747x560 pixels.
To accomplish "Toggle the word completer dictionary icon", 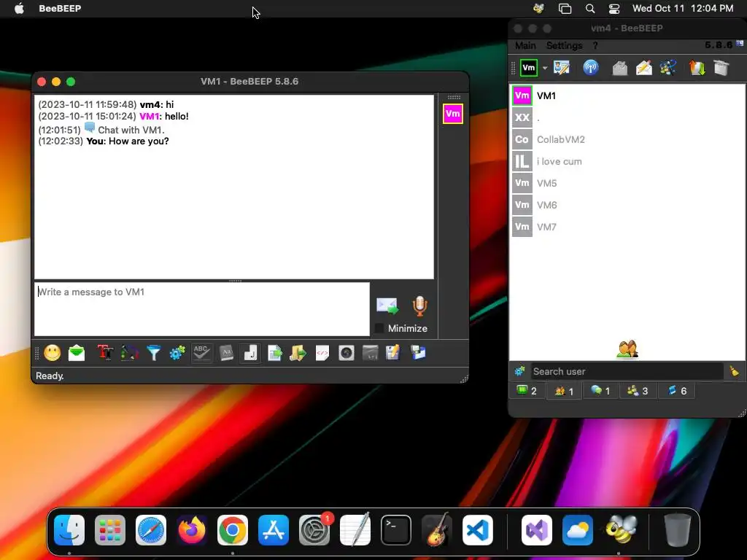I will tap(226, 353).
